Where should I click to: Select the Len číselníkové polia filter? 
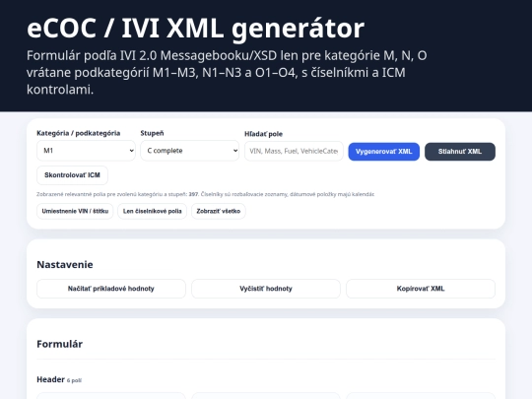pyautogui.click(x=153, y=211)
